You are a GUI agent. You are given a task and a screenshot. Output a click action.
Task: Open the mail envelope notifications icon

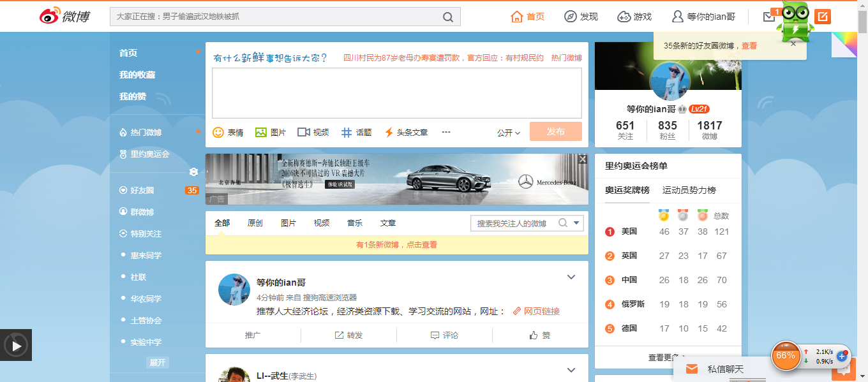tap(769, 17)
